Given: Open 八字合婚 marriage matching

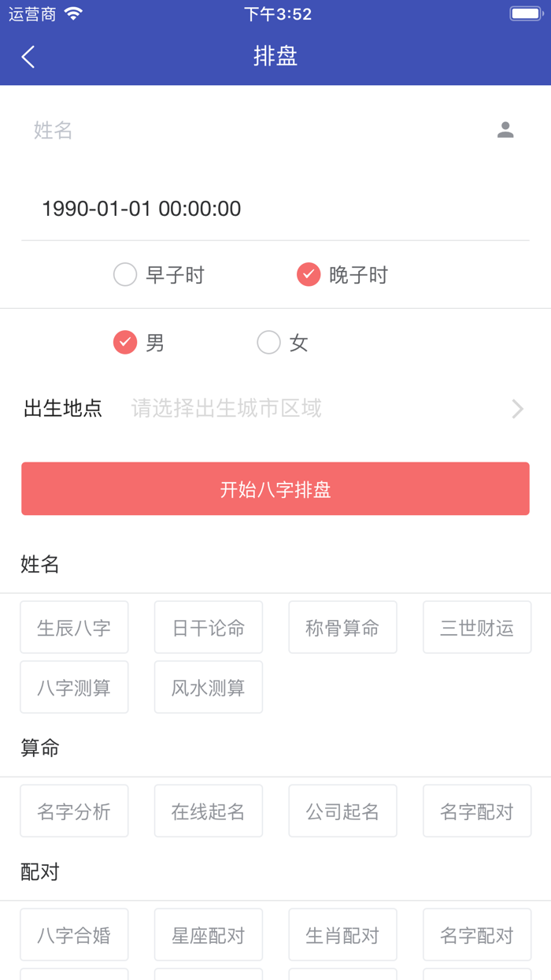Looking at the screenshot, I should coord(74,934).
